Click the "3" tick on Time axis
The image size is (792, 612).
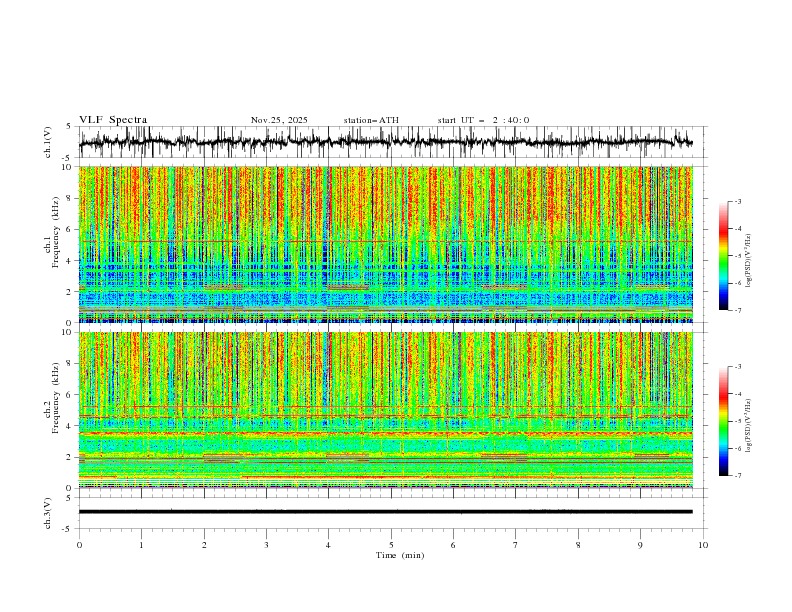[x=266, y=545]
